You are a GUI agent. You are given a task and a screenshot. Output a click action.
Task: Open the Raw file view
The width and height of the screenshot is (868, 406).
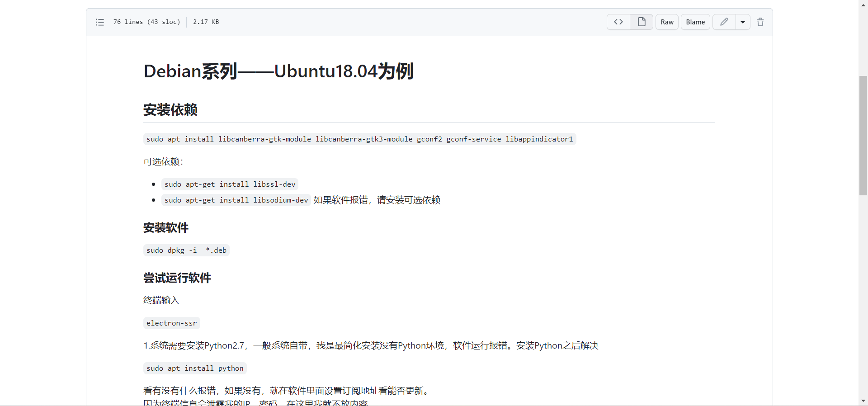tap(667, 22)
